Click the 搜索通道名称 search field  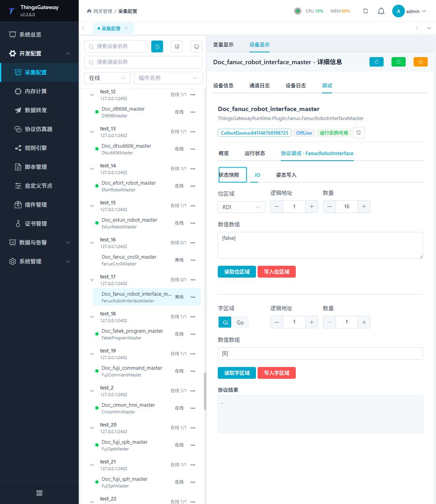[143, 62]
